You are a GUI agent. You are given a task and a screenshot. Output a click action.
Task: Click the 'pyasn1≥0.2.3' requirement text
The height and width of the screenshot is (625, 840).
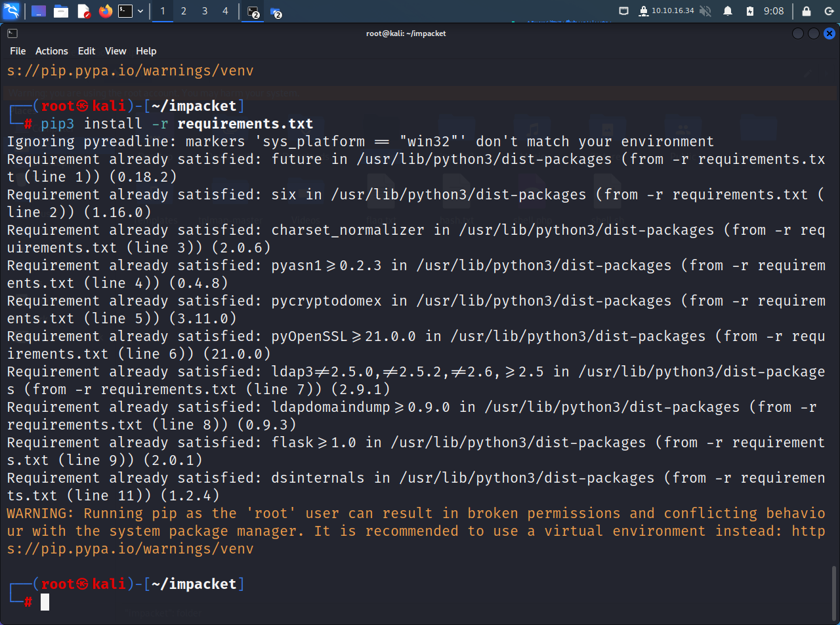pyautogui.click(x=326, y=266)
